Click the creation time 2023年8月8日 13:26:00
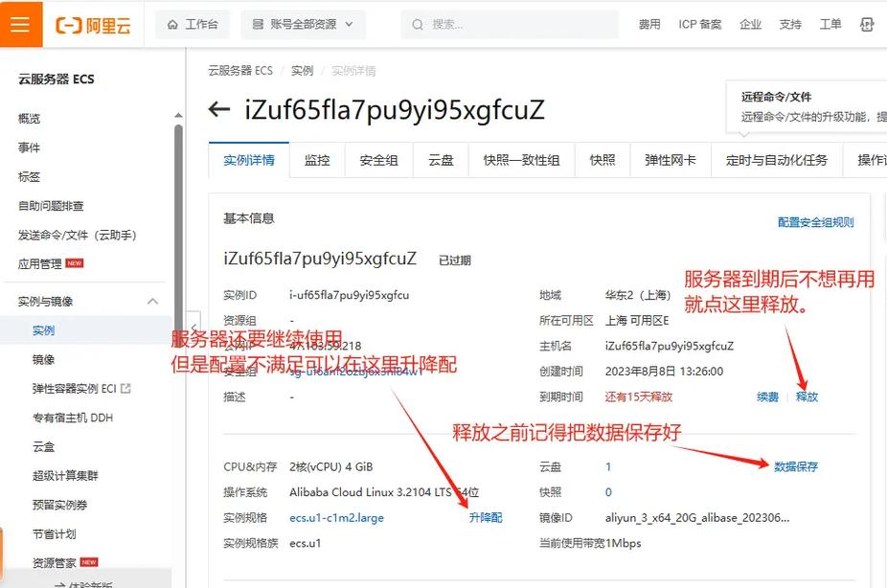 [664, 372]
